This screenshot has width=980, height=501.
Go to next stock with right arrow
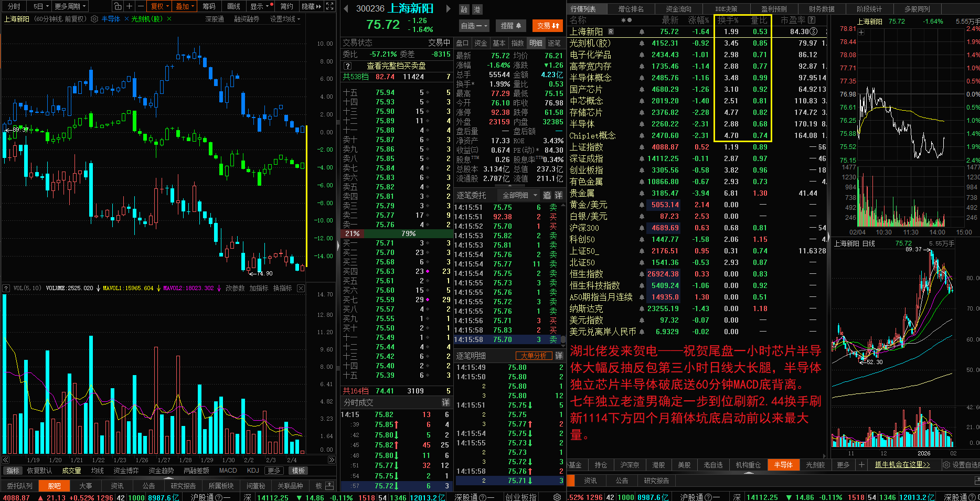(x=448, y=9)
